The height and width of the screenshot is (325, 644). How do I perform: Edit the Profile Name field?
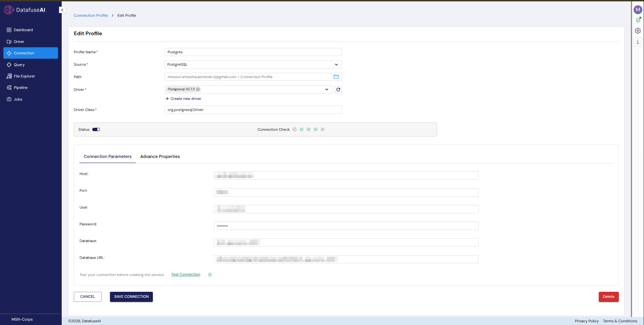coord(253,52)
